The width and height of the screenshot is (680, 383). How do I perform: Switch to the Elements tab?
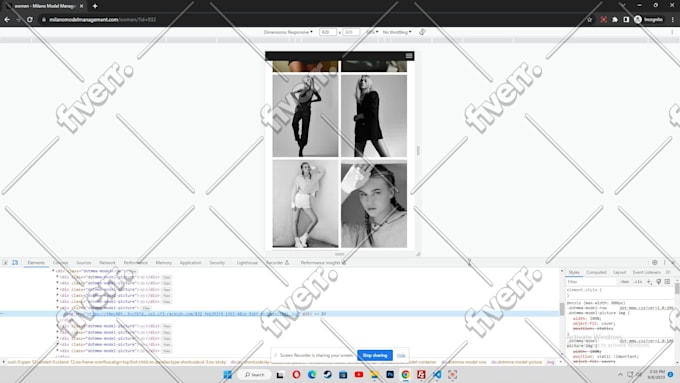[36, 262]
